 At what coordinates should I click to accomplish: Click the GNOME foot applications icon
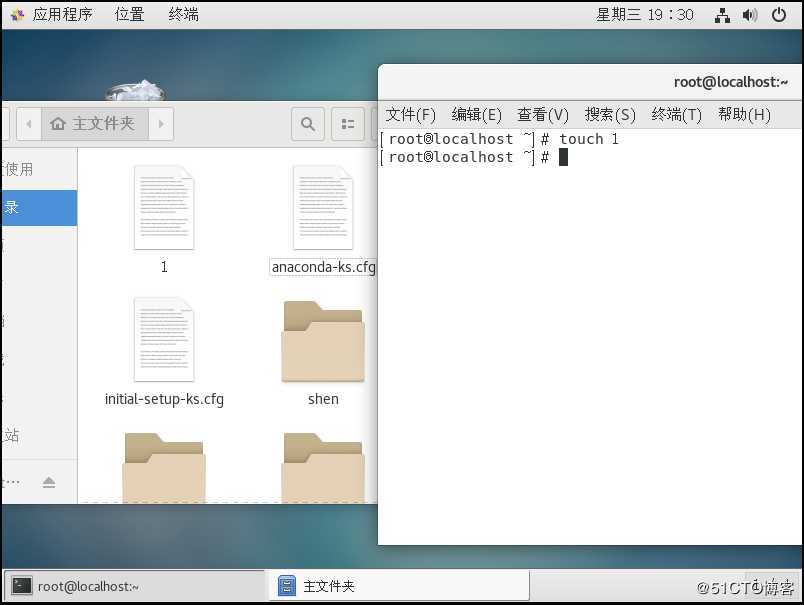pyautogui.click(x=17, y=14)
